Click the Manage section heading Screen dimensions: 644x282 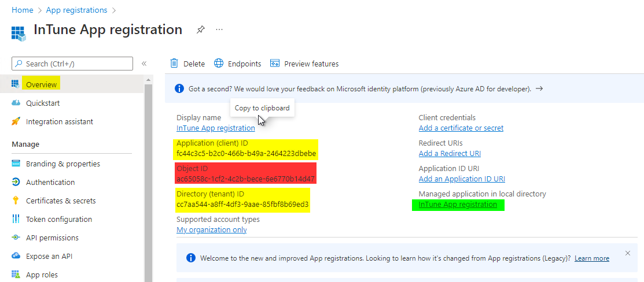25,144
